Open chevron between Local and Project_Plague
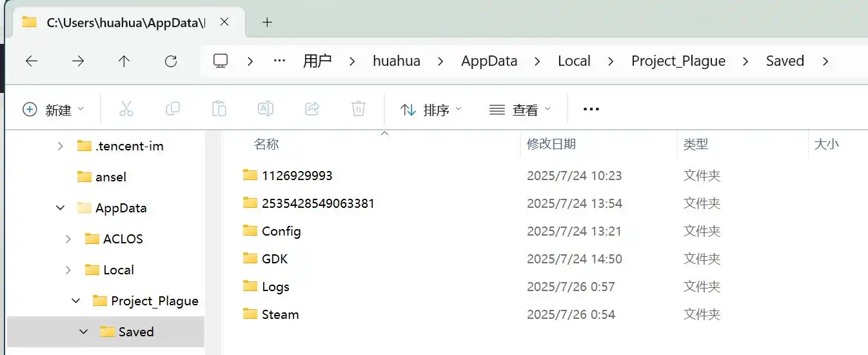 611,61
